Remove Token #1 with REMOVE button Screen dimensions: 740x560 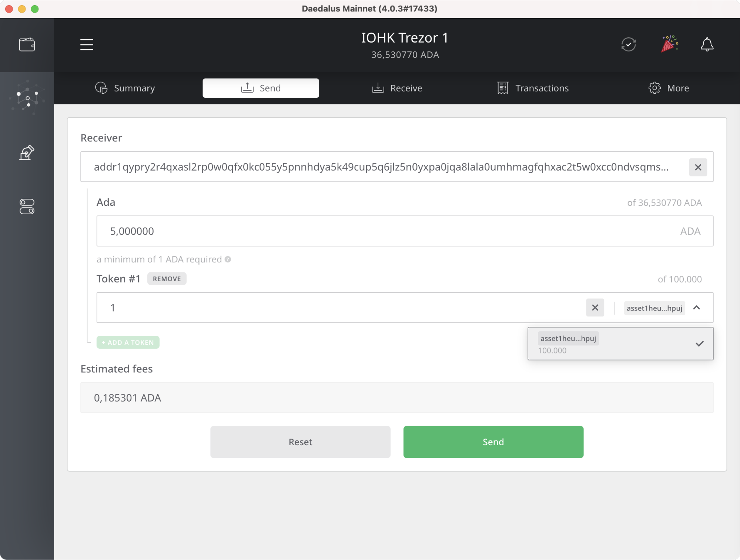[167, 279]
